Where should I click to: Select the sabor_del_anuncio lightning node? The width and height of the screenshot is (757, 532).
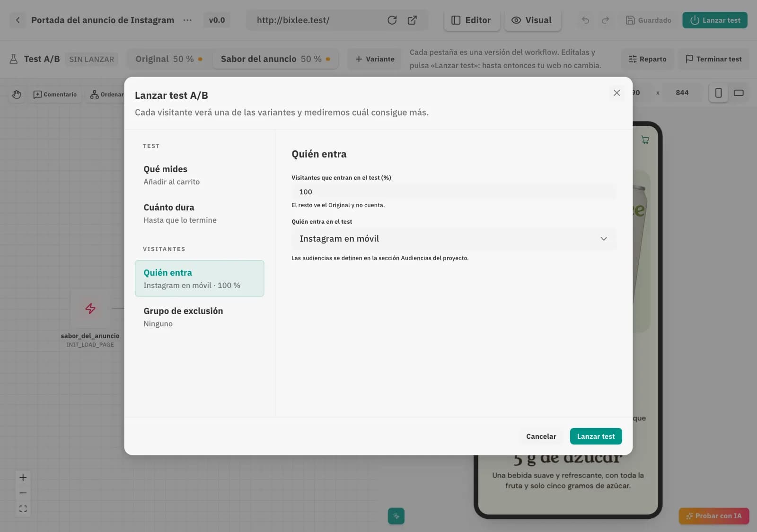(90, 309)
